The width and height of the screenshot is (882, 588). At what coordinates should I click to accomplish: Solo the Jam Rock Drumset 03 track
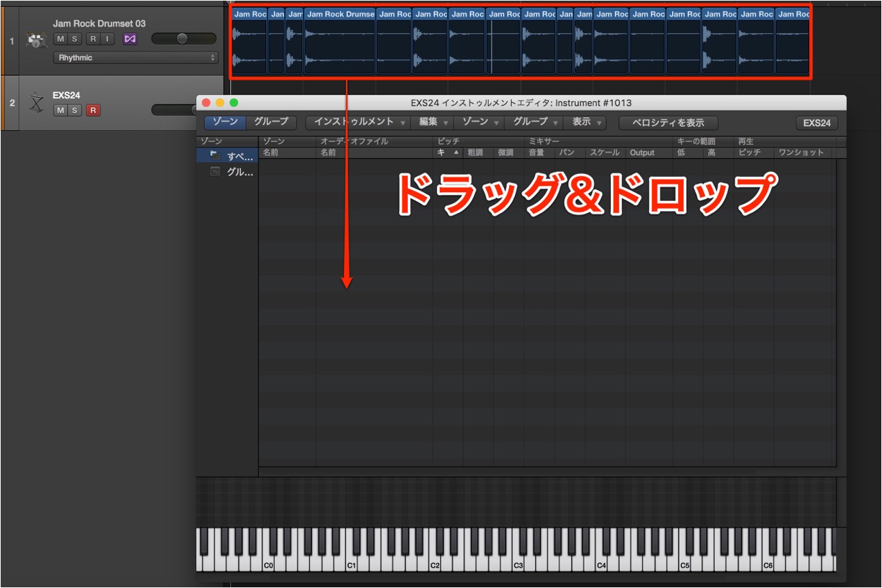click(74, 39)
